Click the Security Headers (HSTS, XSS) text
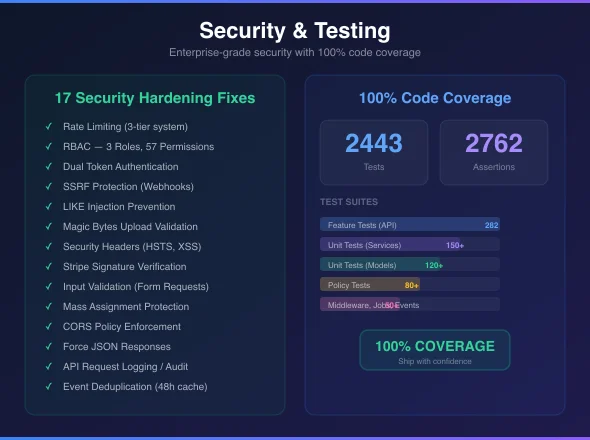 pyautogui.click(x=132, y=247)
